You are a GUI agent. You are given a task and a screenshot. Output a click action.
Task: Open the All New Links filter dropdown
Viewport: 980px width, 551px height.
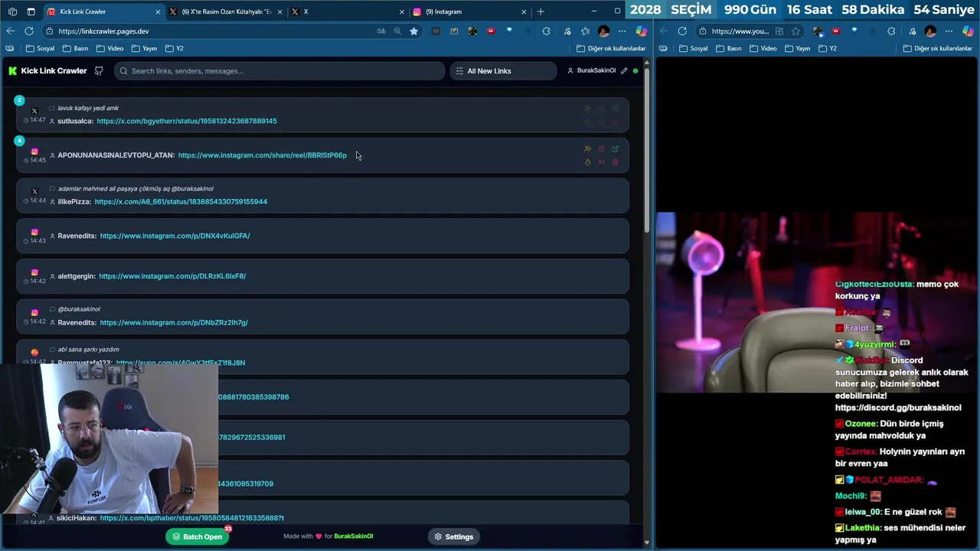503,70
